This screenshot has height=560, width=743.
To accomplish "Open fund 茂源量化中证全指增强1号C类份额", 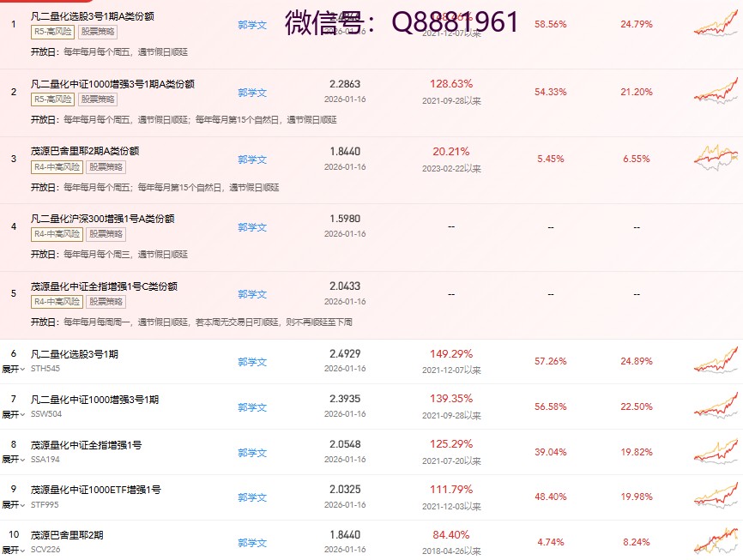I will [103, 286].
